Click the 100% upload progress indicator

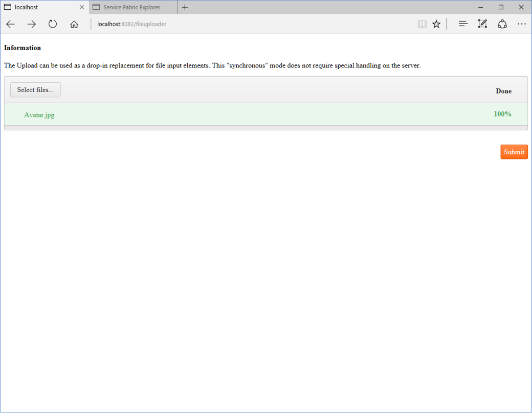tap(502, 114)
